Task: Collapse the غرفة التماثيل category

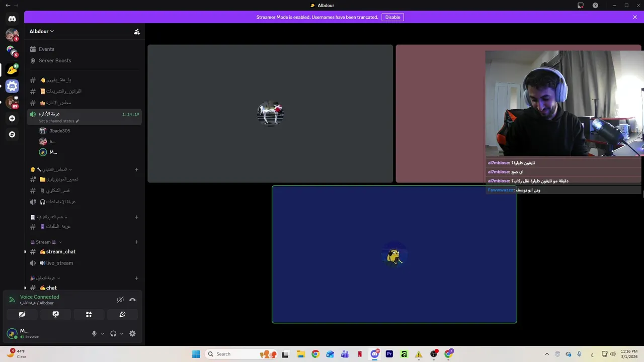Action: pyautogui.click(x=45, y=278)
